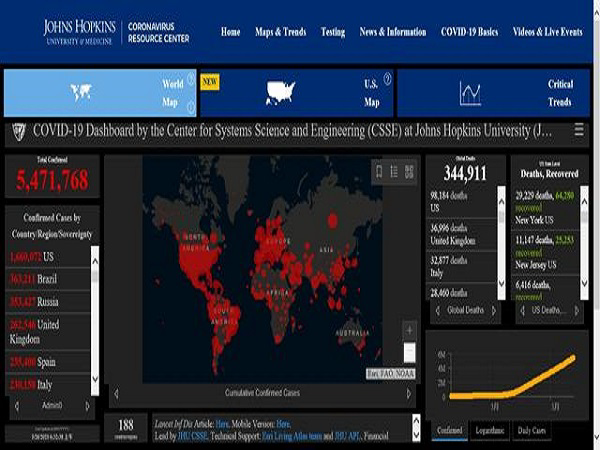Open the map bookmarks icon
This screenshot has height=450, width=600.
tap(379, 171)
